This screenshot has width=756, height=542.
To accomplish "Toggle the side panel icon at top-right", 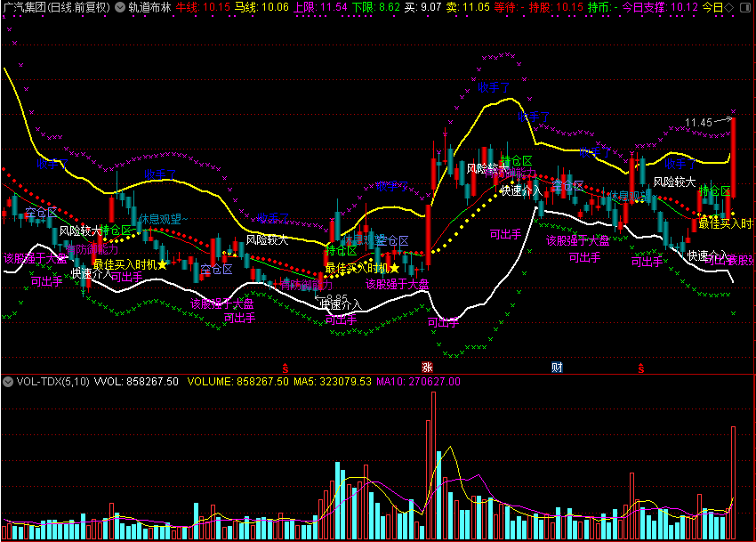I will [745, 8].
